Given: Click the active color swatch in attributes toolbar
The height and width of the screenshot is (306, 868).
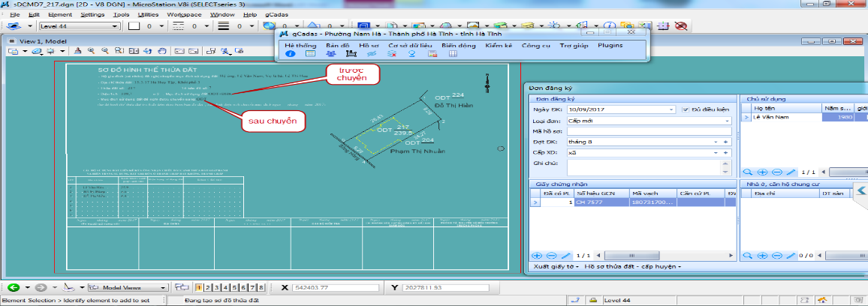Looking at the screenshot, I should pyautogui.click(x=135, y=26).
